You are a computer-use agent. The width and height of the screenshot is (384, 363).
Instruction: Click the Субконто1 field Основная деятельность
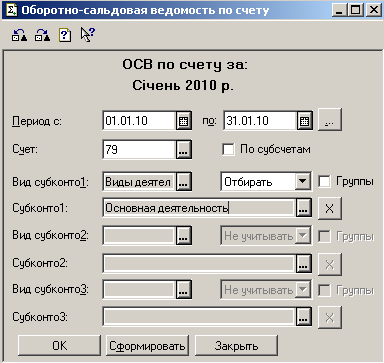click(x=199, y=208)
